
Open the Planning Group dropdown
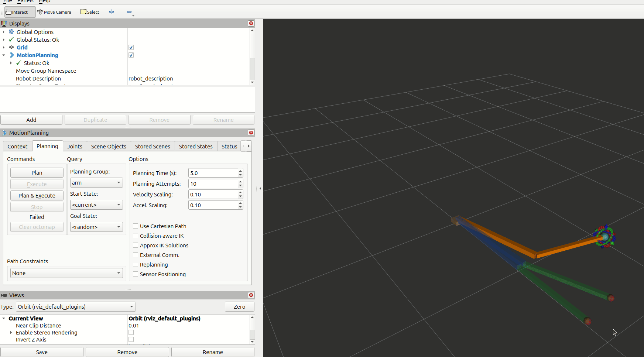(x=96, y=183)
